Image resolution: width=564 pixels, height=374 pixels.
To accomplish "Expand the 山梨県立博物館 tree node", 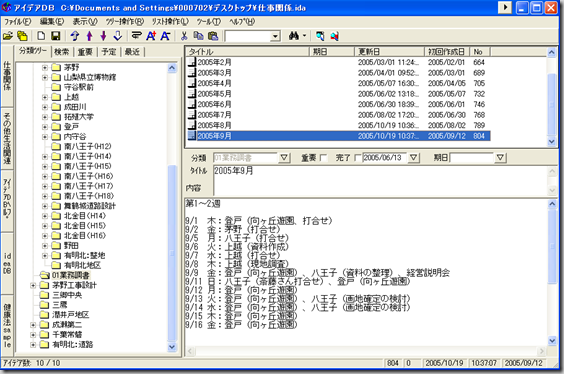I will (45, 77).
